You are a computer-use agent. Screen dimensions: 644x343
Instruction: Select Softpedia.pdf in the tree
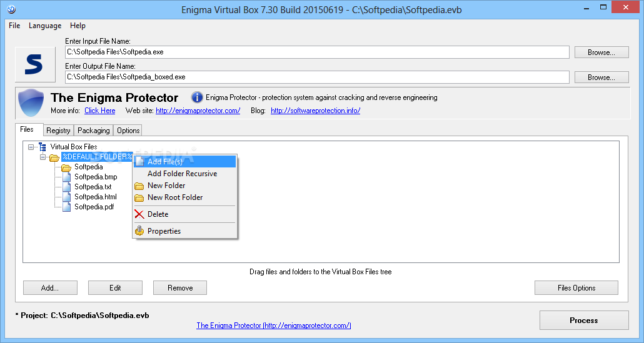click(x=94, y=207)
